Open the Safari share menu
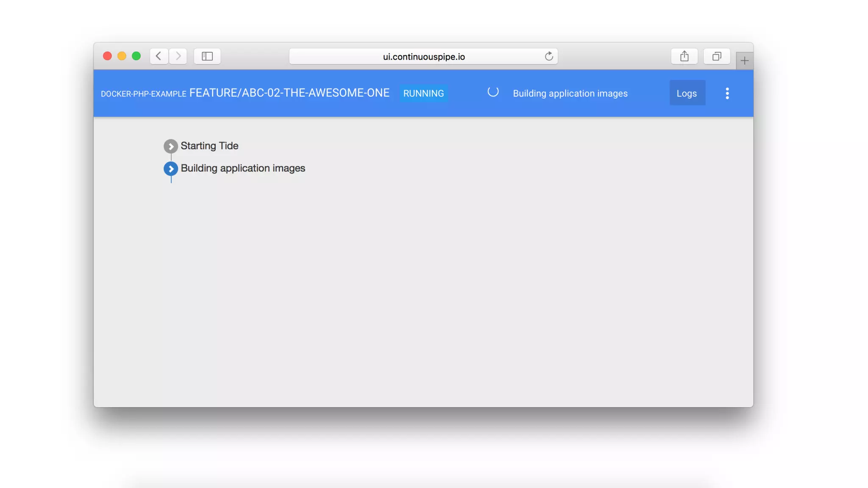The image size is (868, 488). coord(684,56)
